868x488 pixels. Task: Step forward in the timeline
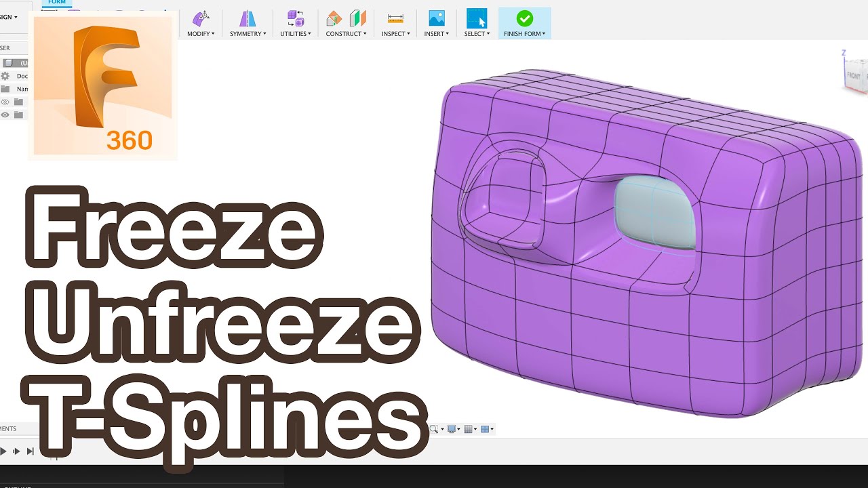click(16, 451)
